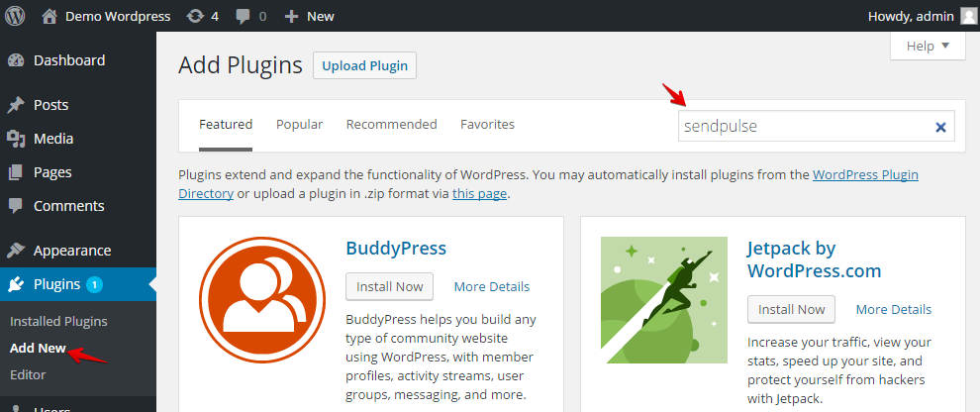Expand the Help dropdown
Viewport: 980px width, 412px height.
(x=928, y=46)
